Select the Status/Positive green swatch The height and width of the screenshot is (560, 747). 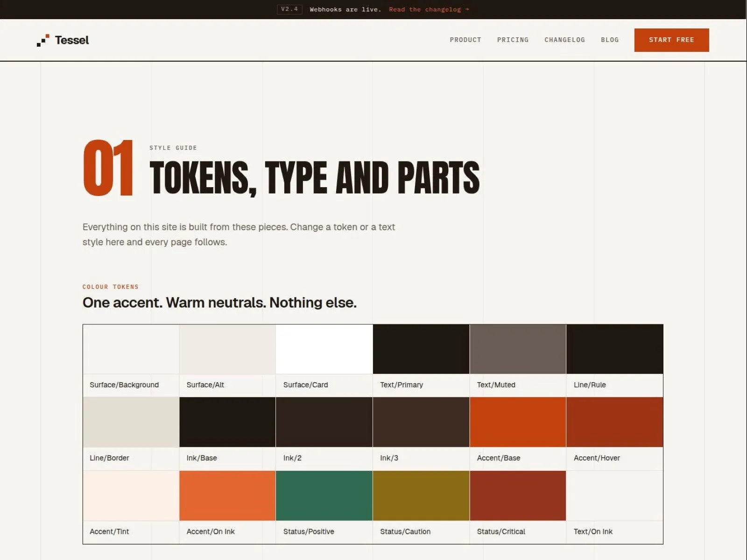324,496
